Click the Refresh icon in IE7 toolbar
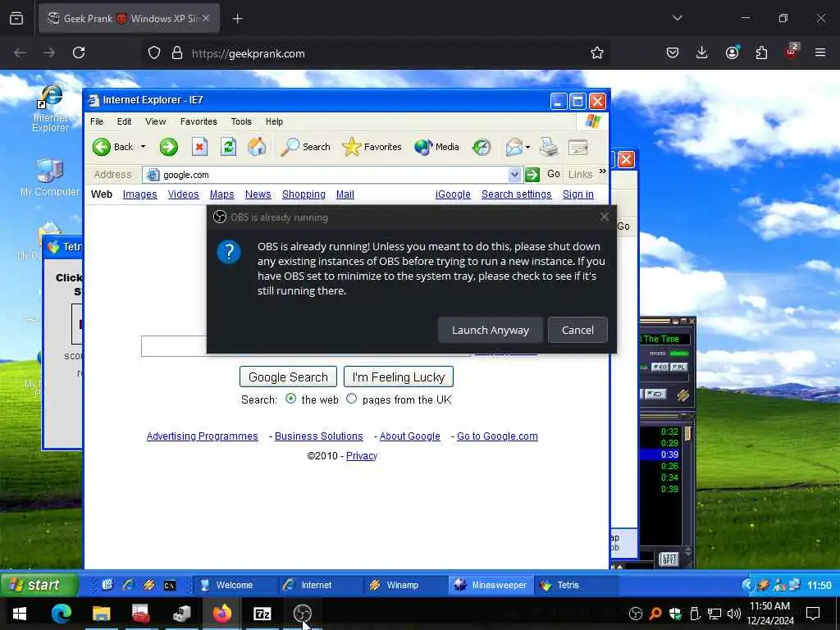Image resolution: width=840 pixels, height=630 pixels. pos(228,147)
